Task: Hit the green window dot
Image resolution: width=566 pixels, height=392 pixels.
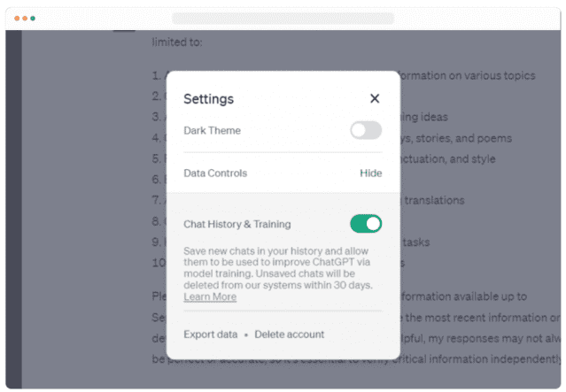Action: pos(33,18)
